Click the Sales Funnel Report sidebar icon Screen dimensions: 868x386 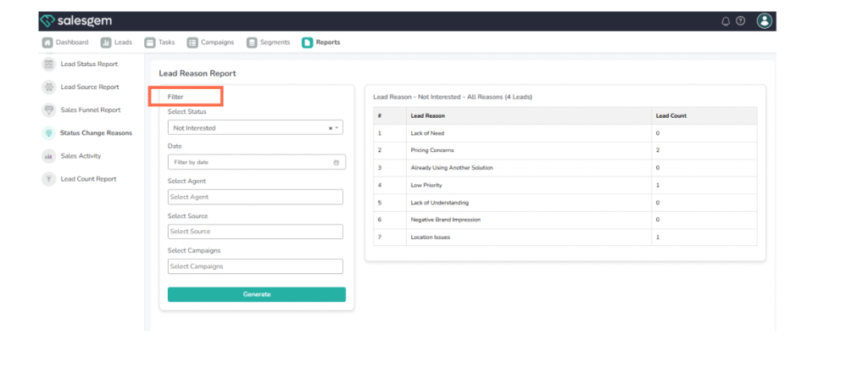tap(48, 110)
